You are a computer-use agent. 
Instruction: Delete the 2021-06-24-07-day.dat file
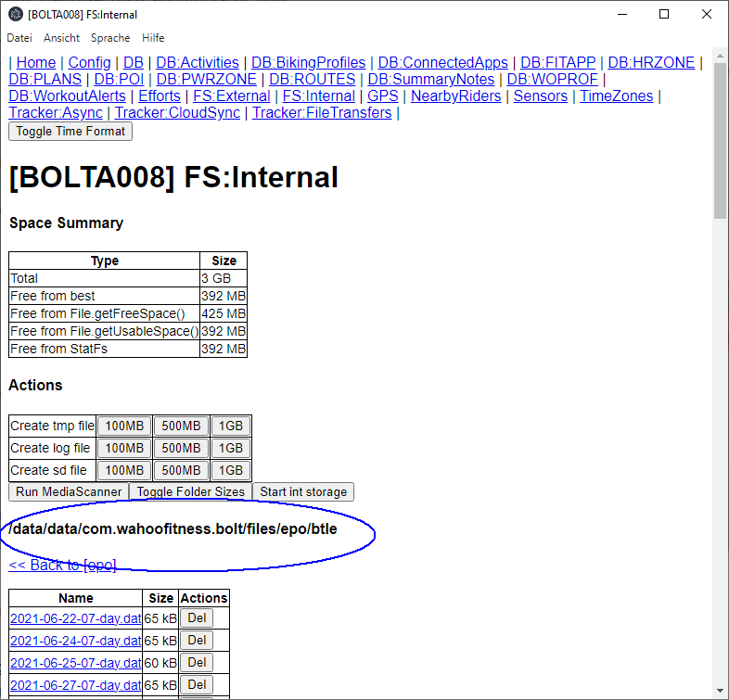pos(197,641)
